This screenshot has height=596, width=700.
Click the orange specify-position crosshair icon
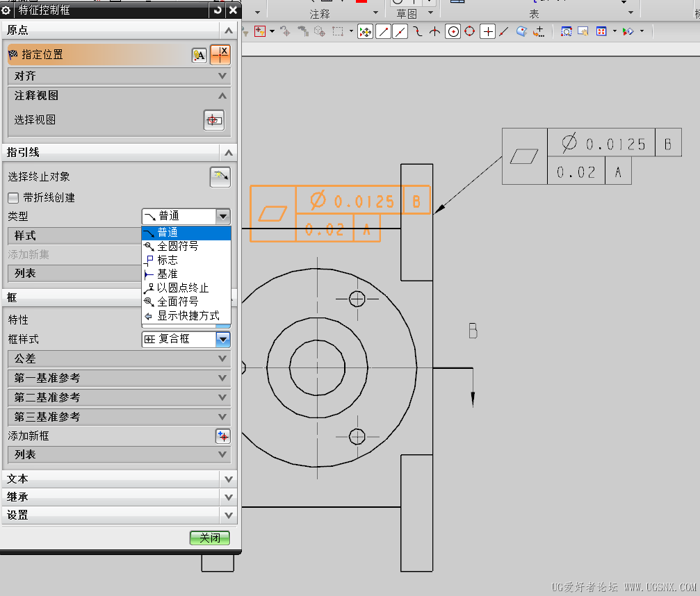pos(220,55)
